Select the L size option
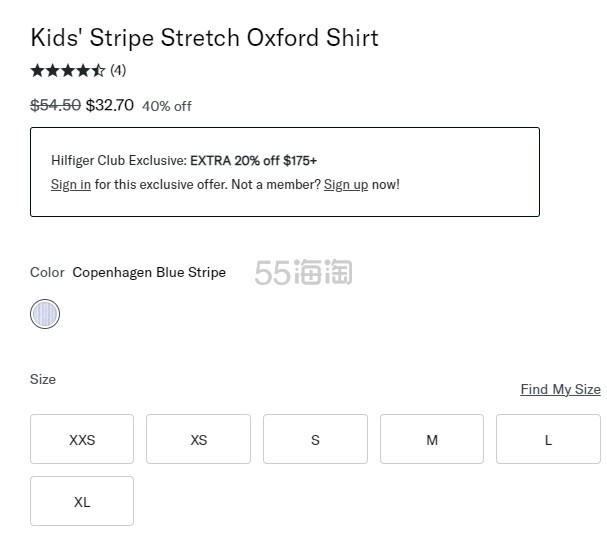Image resolution: width=607 pixels, height=545 pixels. pos(548,439)
